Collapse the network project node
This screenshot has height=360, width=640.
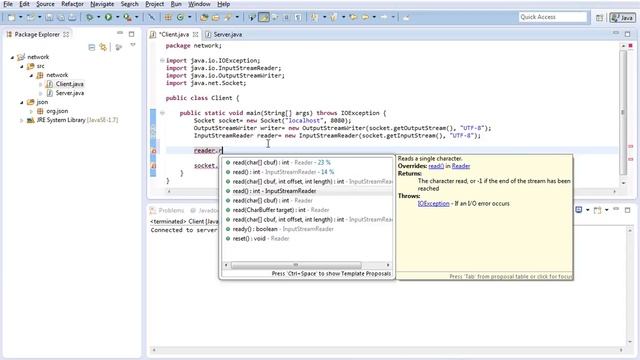tap(12, 57)
